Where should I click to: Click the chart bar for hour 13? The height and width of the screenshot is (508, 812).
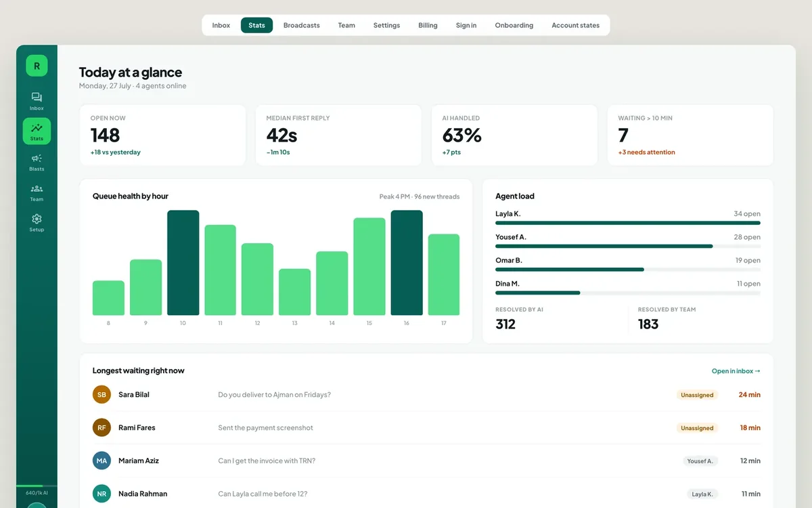295,292
